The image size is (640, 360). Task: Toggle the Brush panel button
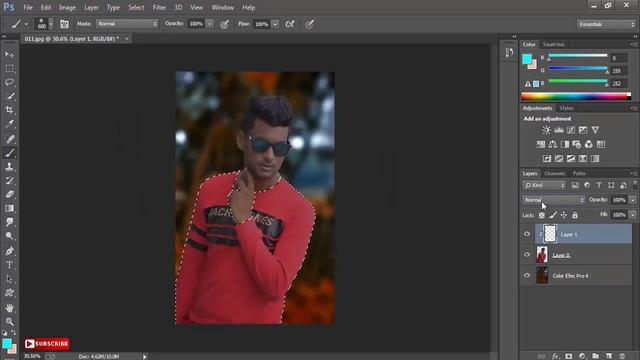[64, 24]
